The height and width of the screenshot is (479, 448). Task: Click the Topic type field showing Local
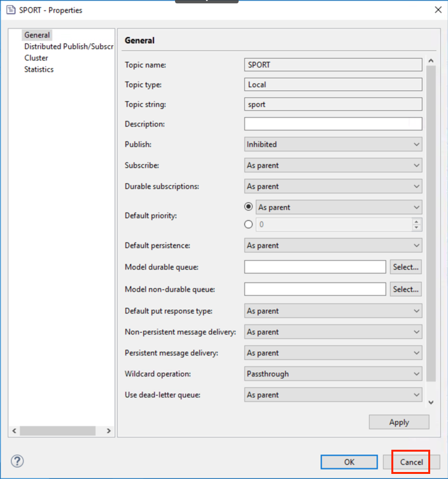[333, 85]
